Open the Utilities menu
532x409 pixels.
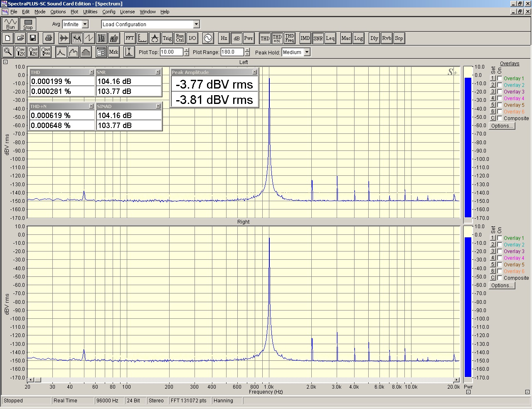click(x=90, y=12)
